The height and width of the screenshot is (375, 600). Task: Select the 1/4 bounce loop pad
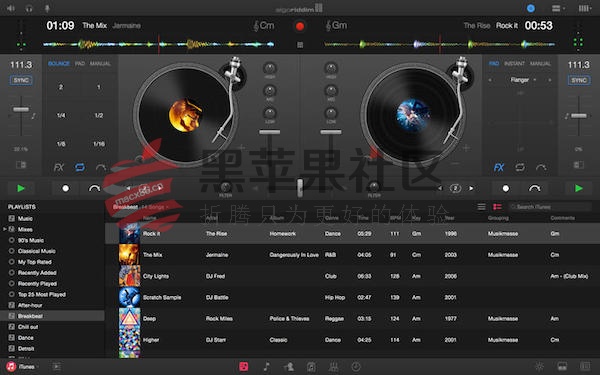click(x=61, y=115)
